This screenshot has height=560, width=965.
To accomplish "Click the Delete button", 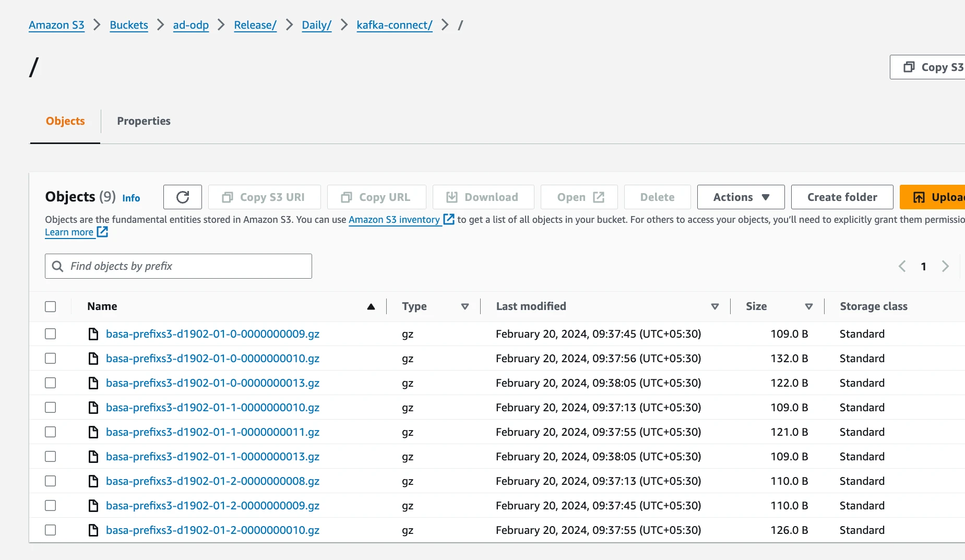I will pyautogui.click(x=658, y=197).
